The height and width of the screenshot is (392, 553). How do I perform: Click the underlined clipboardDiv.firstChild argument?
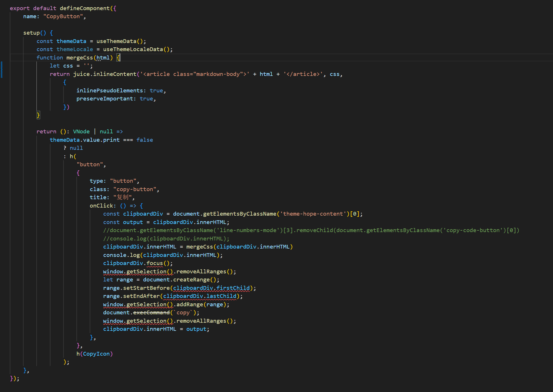pos(212,288)
